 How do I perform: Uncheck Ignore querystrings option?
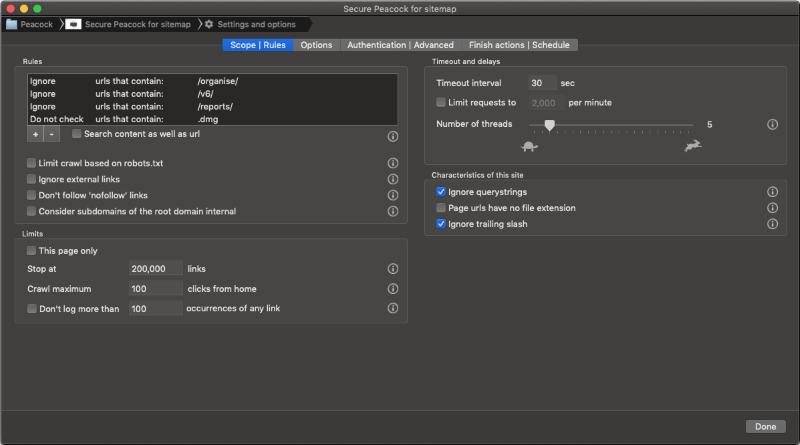pyautogui.click(x=441, y=192)
